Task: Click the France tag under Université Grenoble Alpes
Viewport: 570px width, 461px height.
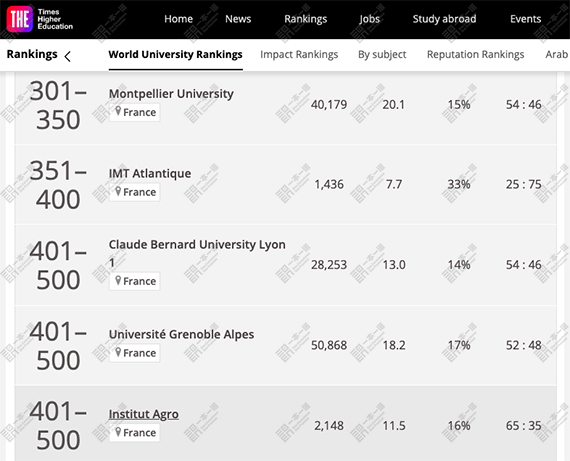Action: pyautogui.click(x=135, y=353)
